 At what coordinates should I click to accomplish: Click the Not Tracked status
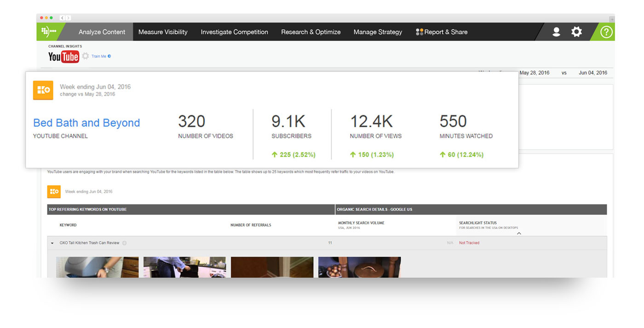(x=469, y=243)
